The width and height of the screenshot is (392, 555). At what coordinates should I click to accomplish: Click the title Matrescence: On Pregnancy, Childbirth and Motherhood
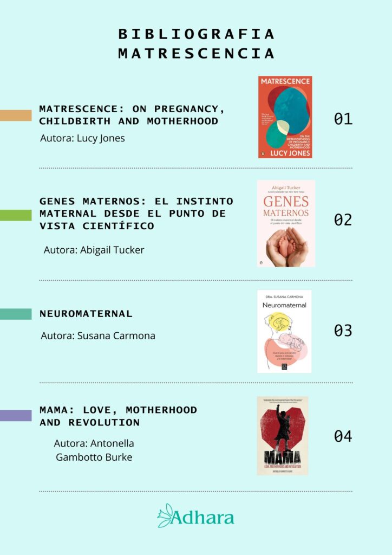pos(132,115)
